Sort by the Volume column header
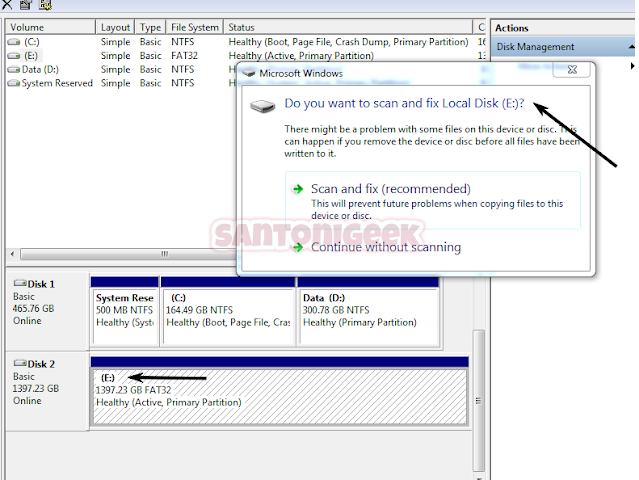 coord(50,27)
